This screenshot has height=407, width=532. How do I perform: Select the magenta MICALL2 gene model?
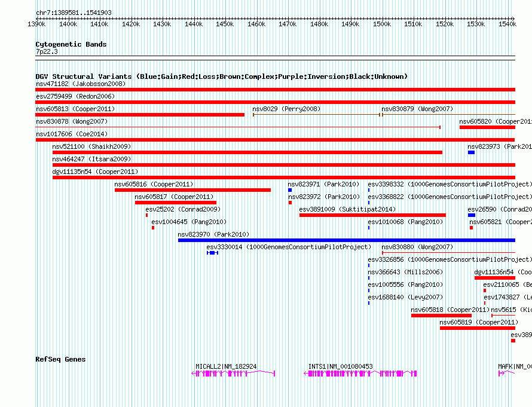(233, 374)
